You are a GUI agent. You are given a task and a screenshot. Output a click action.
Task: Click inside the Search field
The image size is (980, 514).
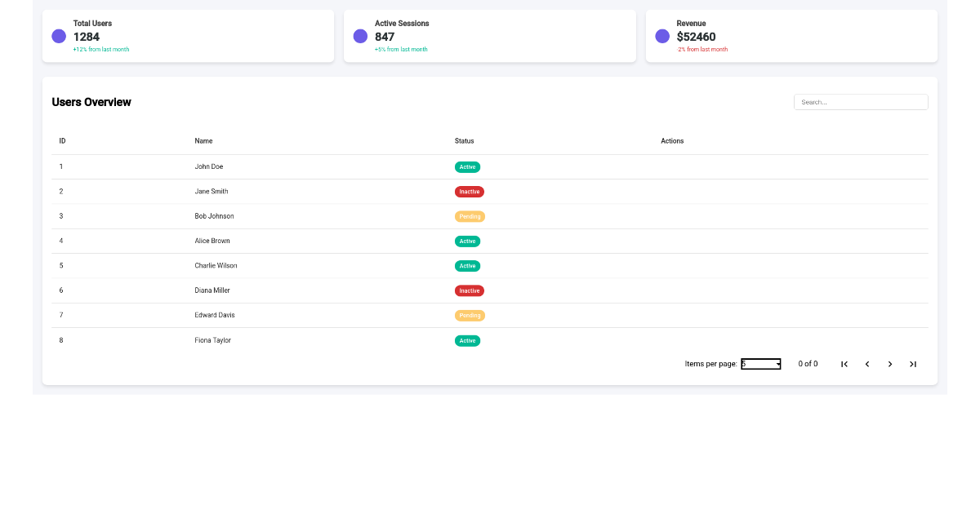(x=861, y=101)
